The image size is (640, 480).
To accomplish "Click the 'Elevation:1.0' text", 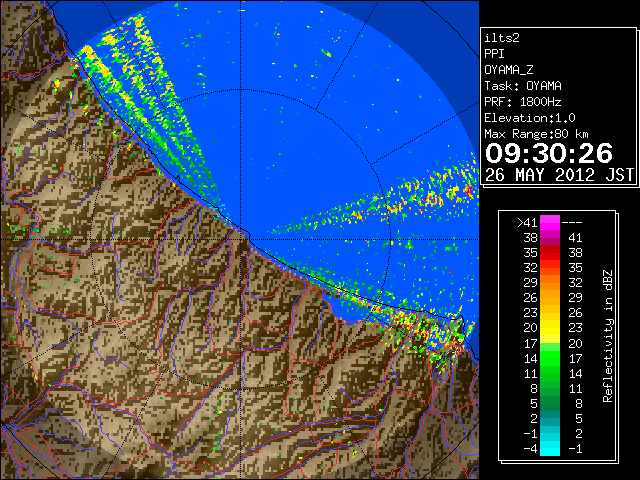I will tap(530, 118).
